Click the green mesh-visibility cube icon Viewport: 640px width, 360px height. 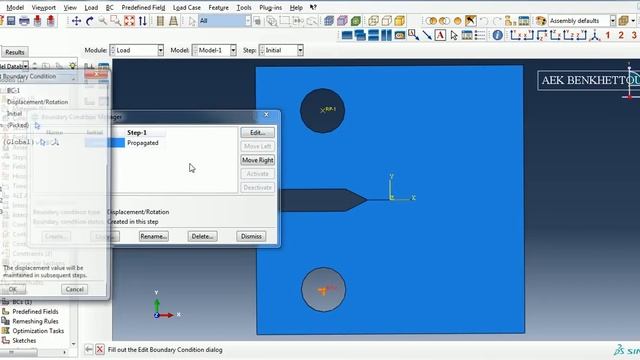coord(356,21)
